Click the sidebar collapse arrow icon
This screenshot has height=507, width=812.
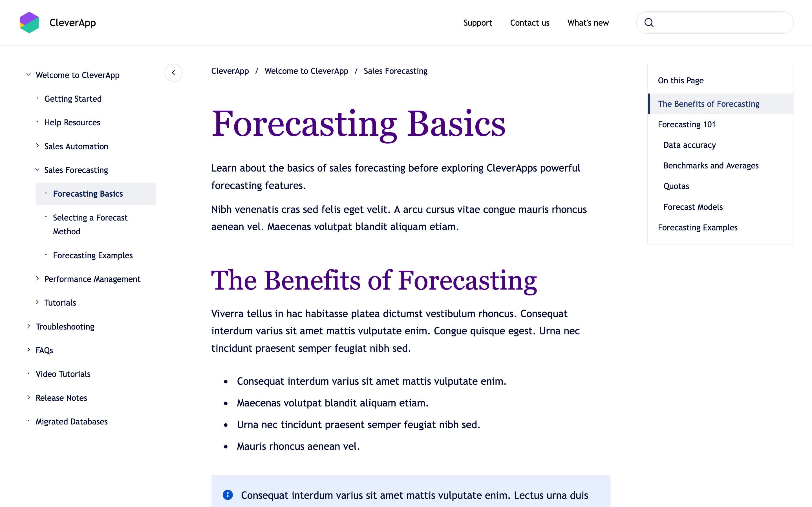pyautogui.click(x=174, y=72)
